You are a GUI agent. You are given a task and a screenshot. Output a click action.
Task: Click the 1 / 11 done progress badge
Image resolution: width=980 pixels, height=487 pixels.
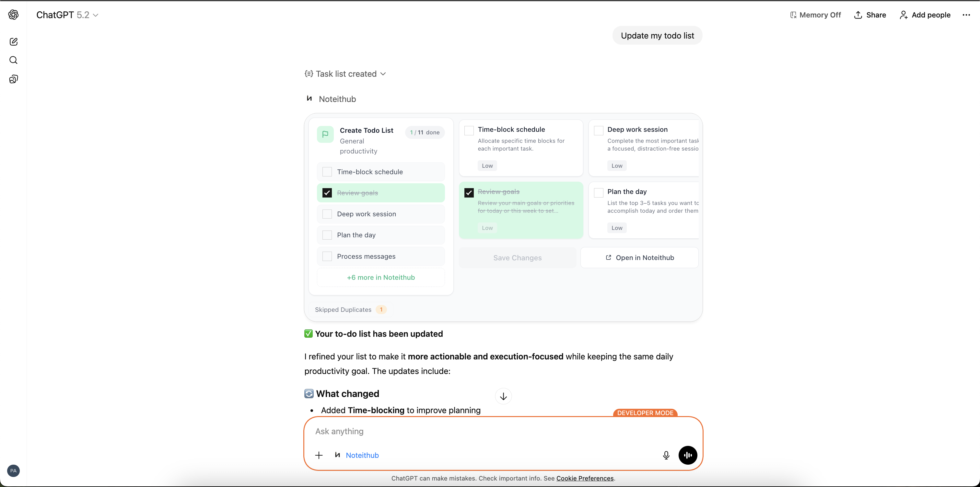(x=425, y=132)
